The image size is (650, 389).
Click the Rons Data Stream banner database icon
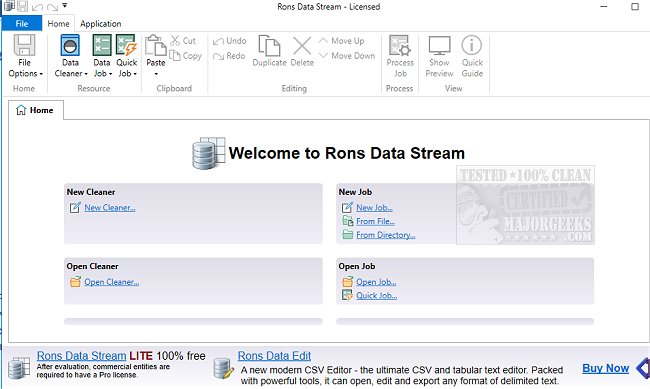19,368
